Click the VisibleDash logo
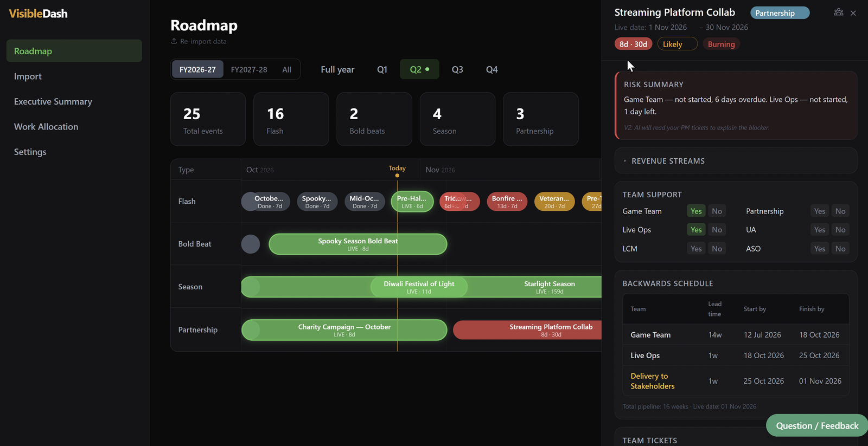Image resolution: width=868 pixels, height=446 pixels. click(38, 14)
